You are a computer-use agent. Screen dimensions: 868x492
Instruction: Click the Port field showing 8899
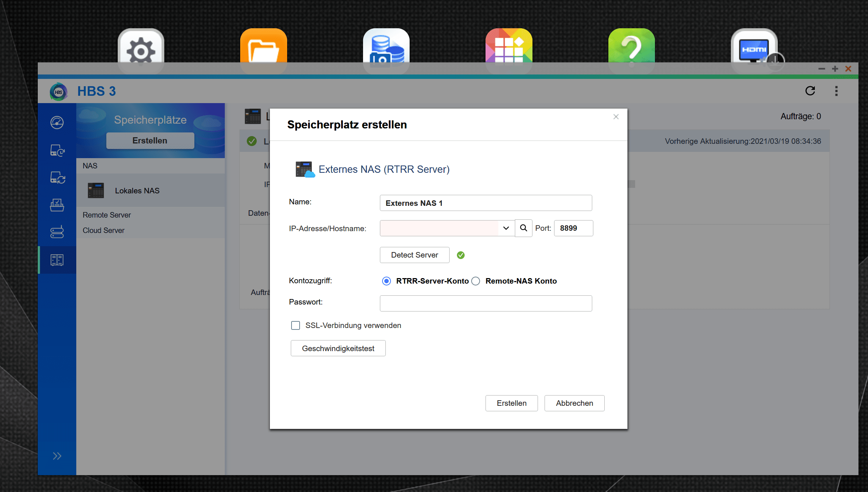click(574, 228)
